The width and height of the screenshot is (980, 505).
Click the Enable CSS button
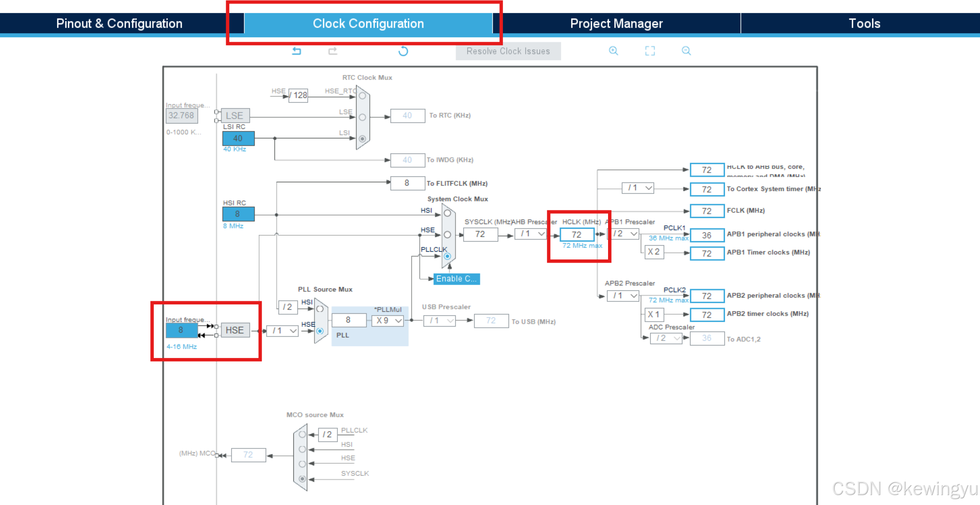click(x=456, y=279)
